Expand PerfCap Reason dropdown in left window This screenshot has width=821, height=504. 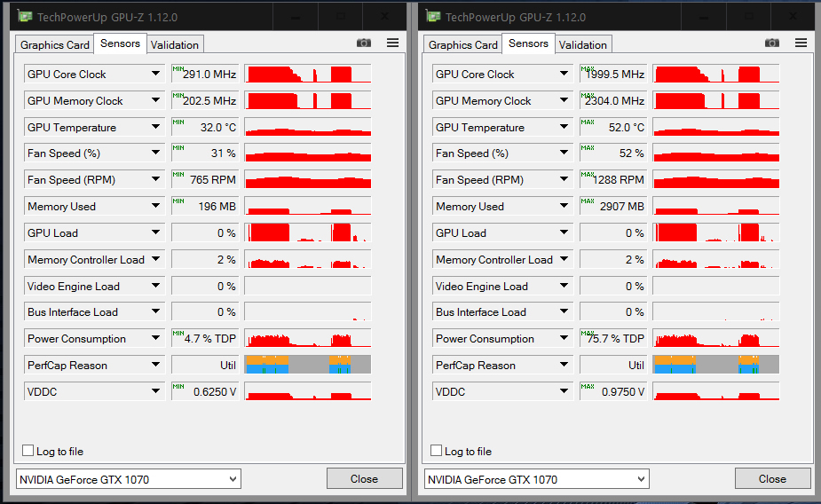pyautogui.click(x=155, y=365)
